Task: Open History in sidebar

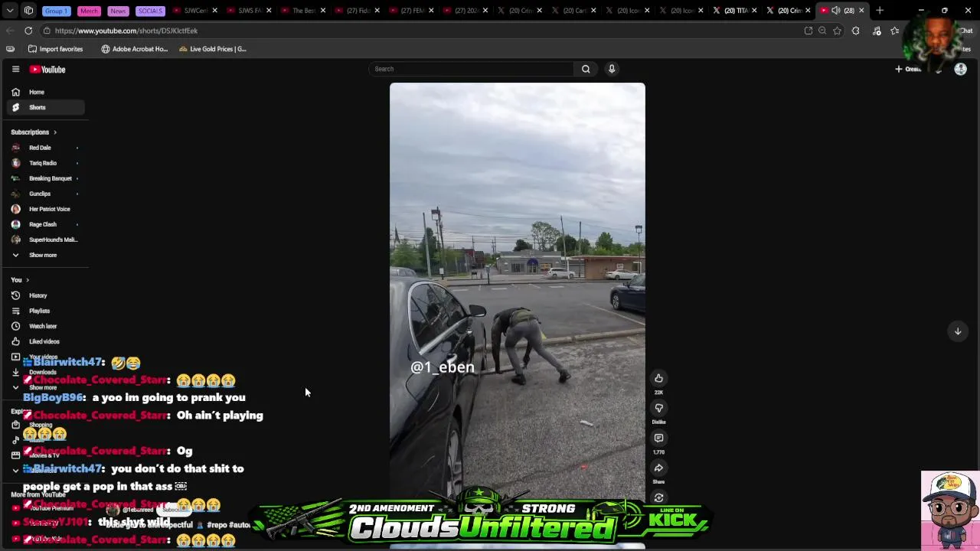Action: click(45, 295)
